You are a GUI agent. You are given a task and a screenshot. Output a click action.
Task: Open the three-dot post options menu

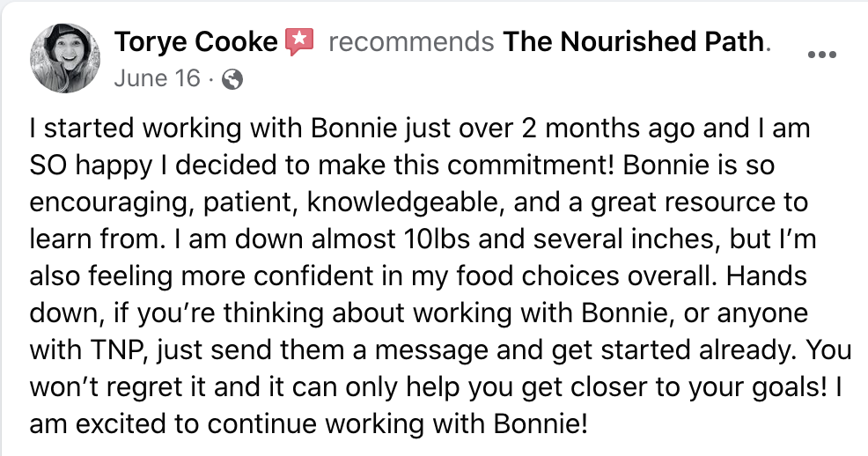(x=821, y=55)
